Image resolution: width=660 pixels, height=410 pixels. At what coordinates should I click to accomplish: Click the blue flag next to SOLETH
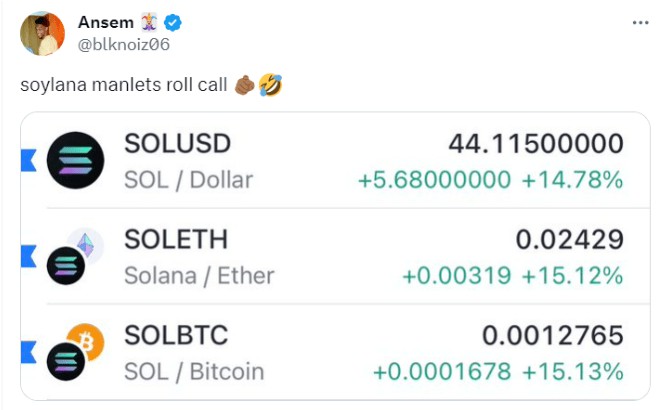click(29, 256)
